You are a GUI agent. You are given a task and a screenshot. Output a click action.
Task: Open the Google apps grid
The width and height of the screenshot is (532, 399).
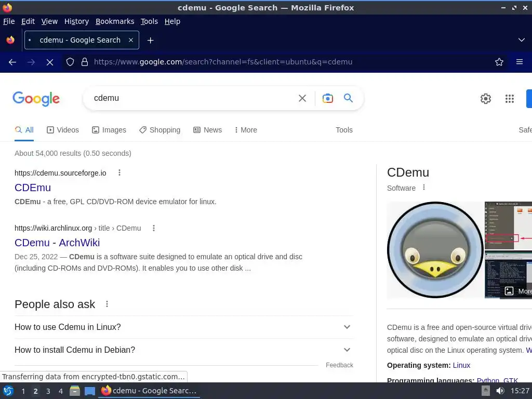(510, 99)
